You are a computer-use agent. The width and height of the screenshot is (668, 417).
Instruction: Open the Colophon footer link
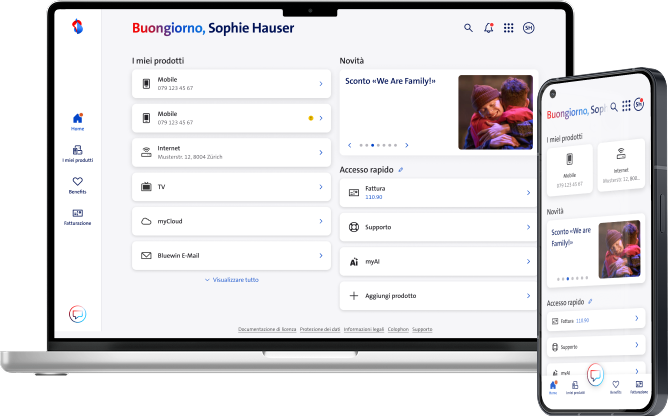[397, 329]
